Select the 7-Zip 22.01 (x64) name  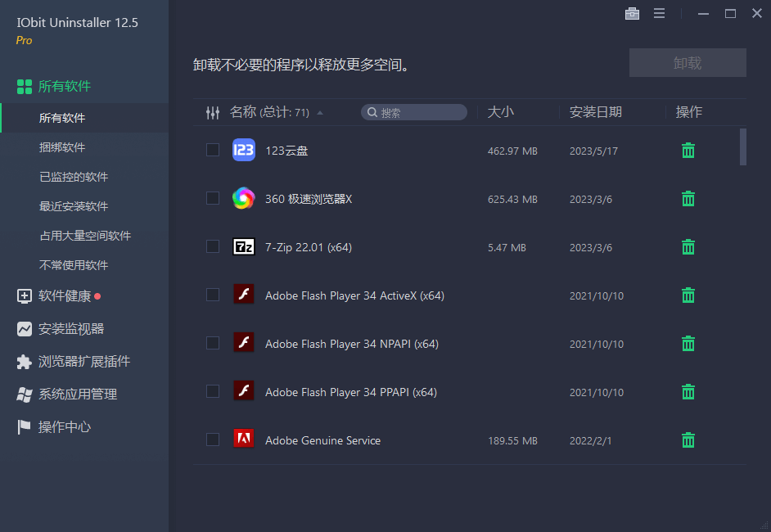(x=309, y=247)
